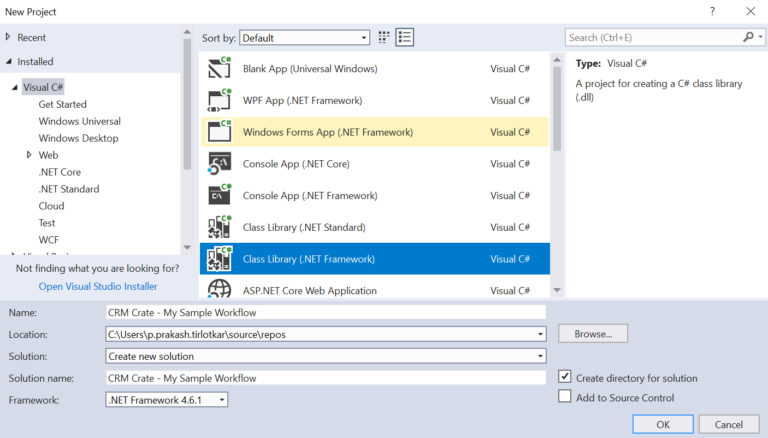The width and height of the screenshot is (768, 438).
Task: Select Windows Forms App (.NET Framework) template
Action: click(x=375, y=131)
